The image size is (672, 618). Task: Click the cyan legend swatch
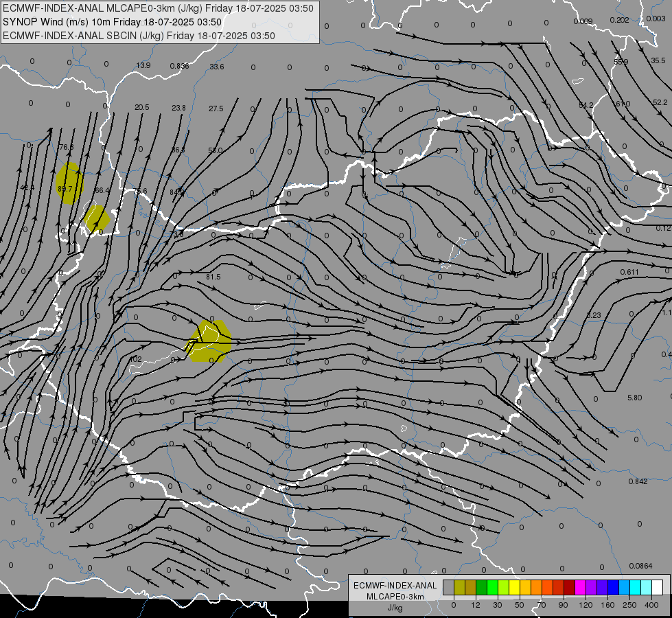tap(635, 588)
